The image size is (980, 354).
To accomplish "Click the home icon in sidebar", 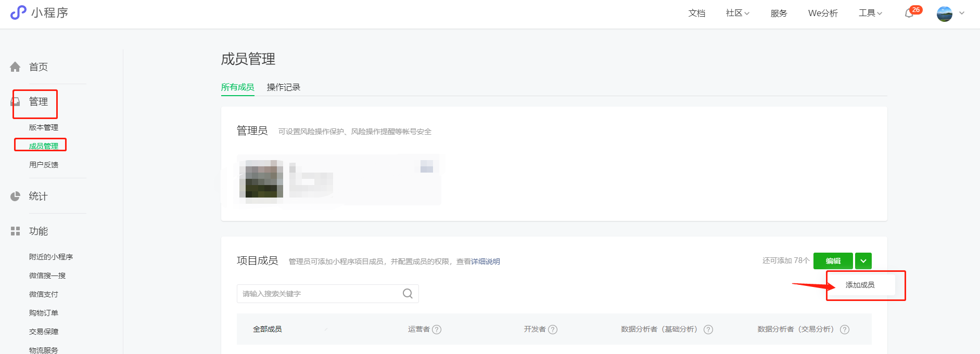I will tap(15, 67).
